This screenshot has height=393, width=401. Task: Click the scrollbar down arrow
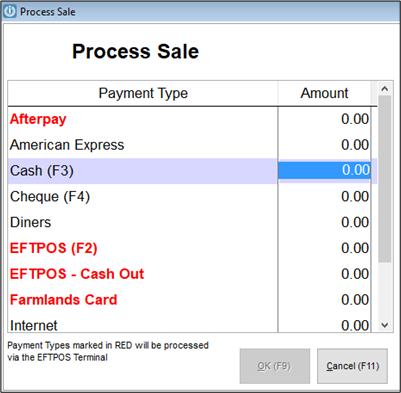(385, 325)
